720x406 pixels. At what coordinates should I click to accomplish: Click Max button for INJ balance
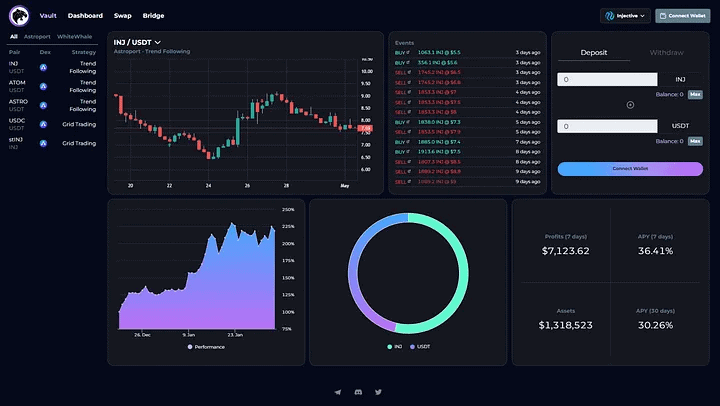[x=695, y=94]
